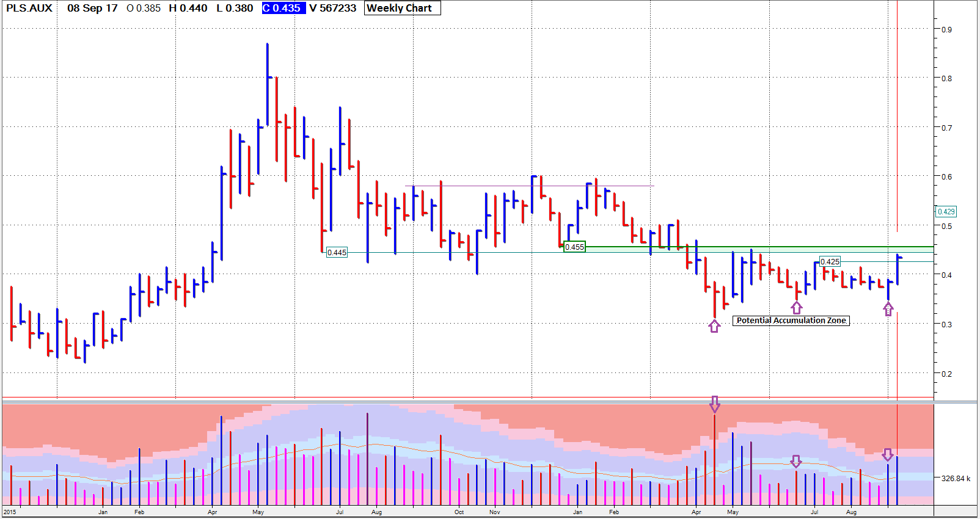Click the Weekly Chart label box
980x519 pixels.
click(x=402, y=8)
